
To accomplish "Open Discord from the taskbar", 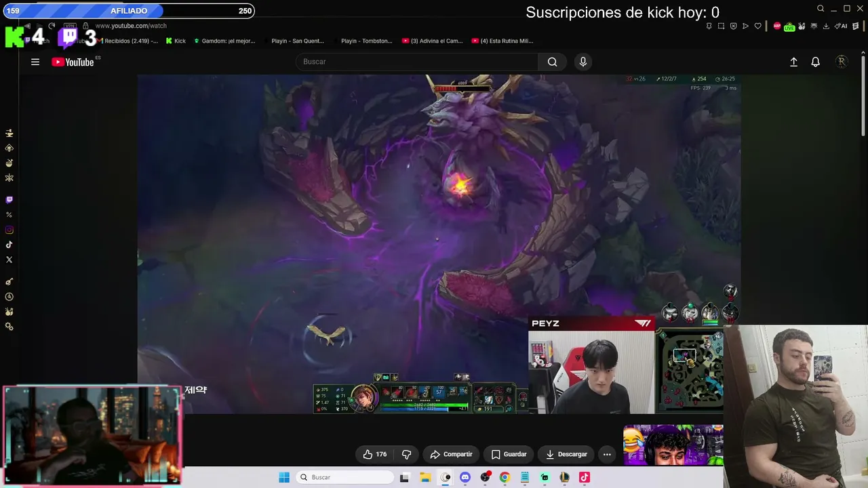I will point(465,477).
